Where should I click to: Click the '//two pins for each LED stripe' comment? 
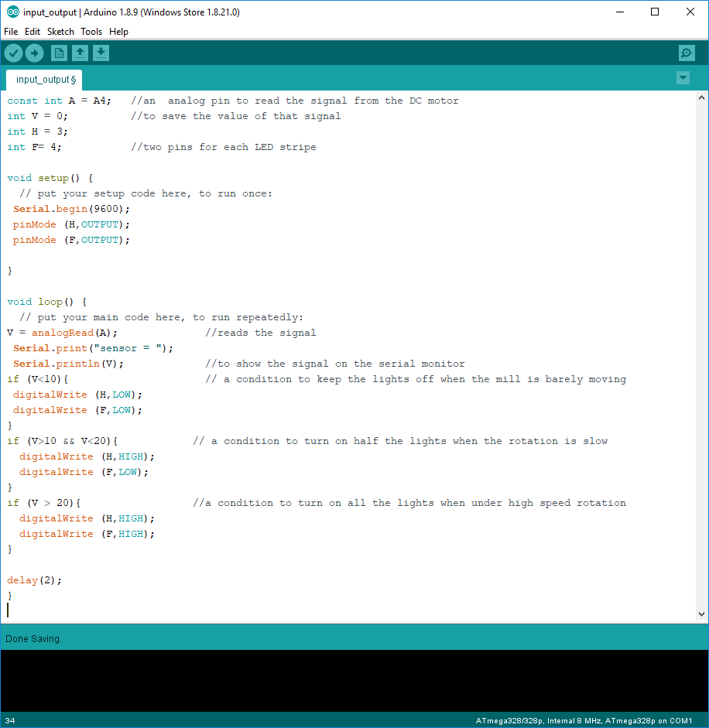(224, 147)
